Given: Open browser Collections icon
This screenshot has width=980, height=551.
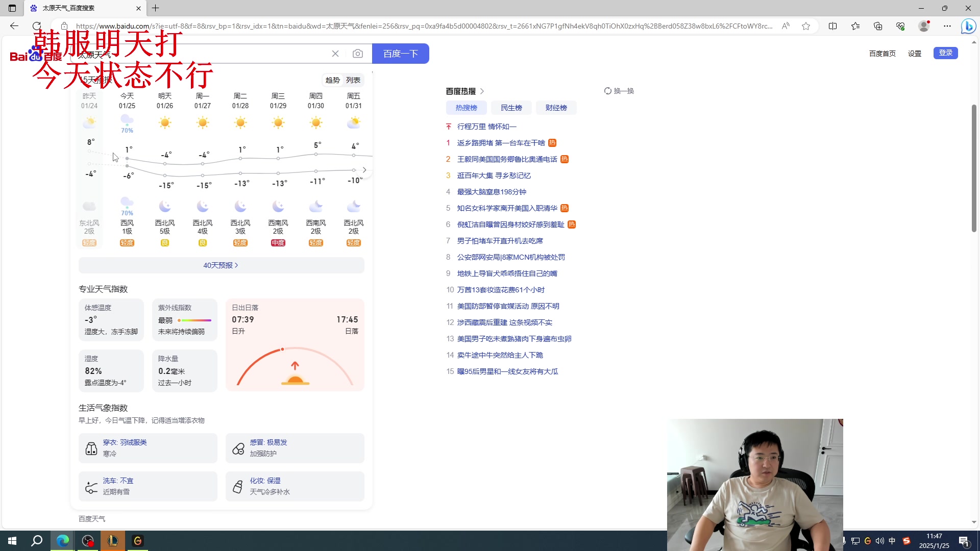Looking at the screenshot, I should click(878, 26).
